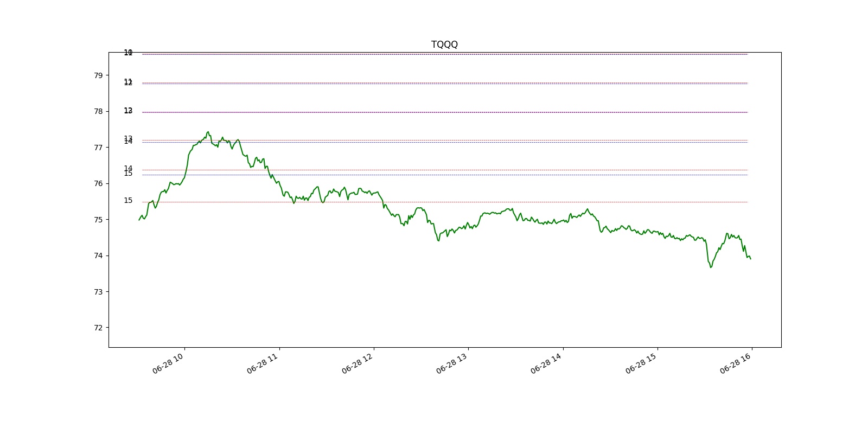This screenshot has width=868, height=434.
Task: Click the 15 label on the lowest red line
Action: [x=128, y=201]
